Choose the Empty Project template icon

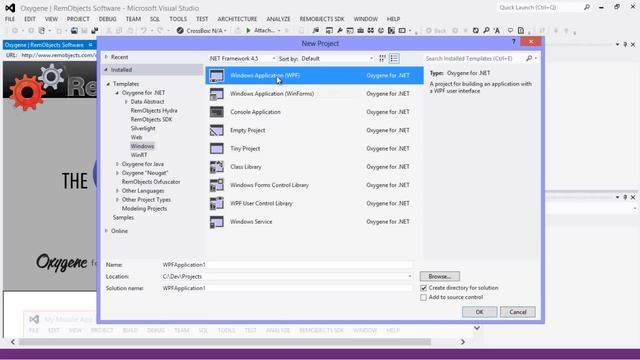tap(217, 130)
